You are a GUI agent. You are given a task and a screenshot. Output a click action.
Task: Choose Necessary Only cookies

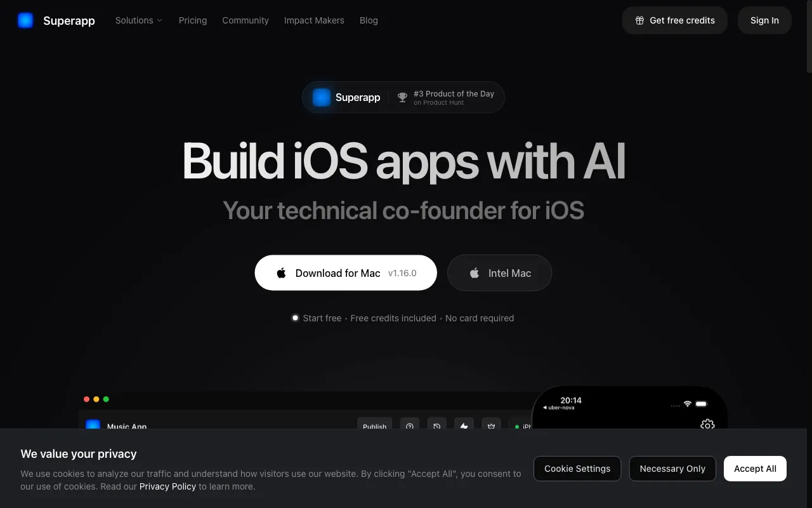point(672,469)
